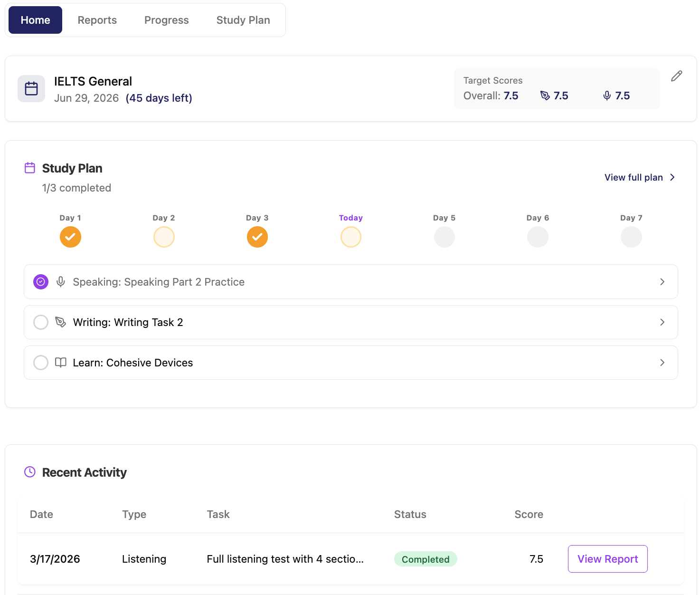Expand the Speaking Part 2 Practice row chevron
Screen dimensions: 700x595
(x=662, y=282)
